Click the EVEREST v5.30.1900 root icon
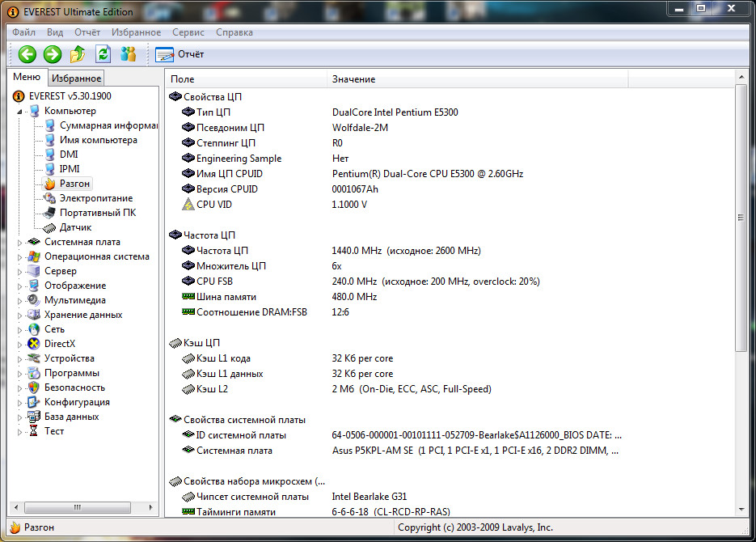Screen dimensions: 756x542 tap(19, 96)
